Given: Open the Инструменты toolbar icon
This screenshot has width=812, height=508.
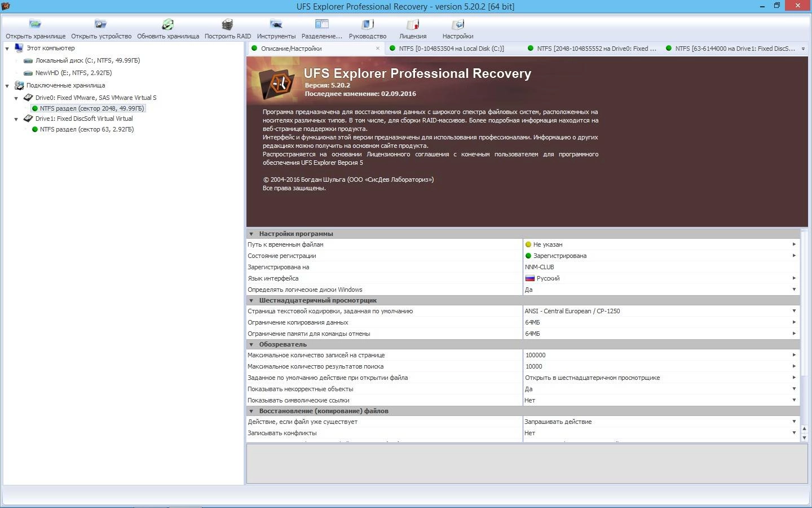Looking at the screenshot, I should pyautogui.click(x=276, y=24).
